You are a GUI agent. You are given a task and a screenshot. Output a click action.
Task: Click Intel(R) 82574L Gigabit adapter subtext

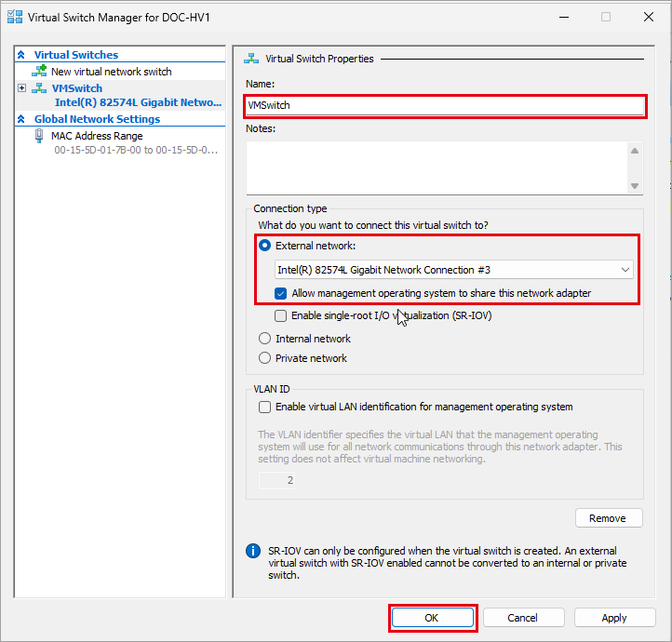coord(138,102)
